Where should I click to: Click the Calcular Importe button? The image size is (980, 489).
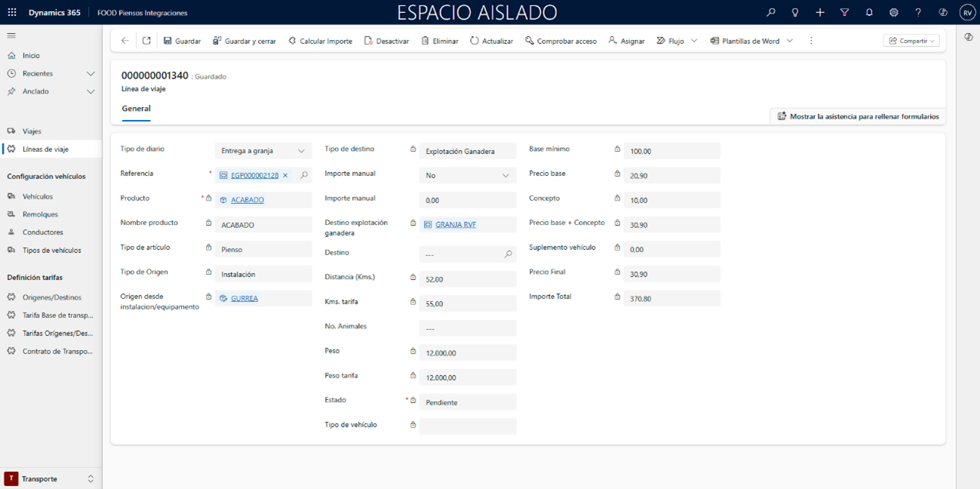click(320, 41)
